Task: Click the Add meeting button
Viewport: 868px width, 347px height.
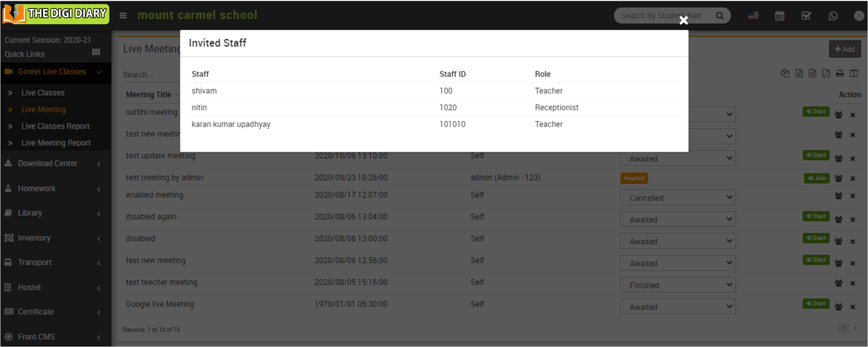Action: coord(845,49)
